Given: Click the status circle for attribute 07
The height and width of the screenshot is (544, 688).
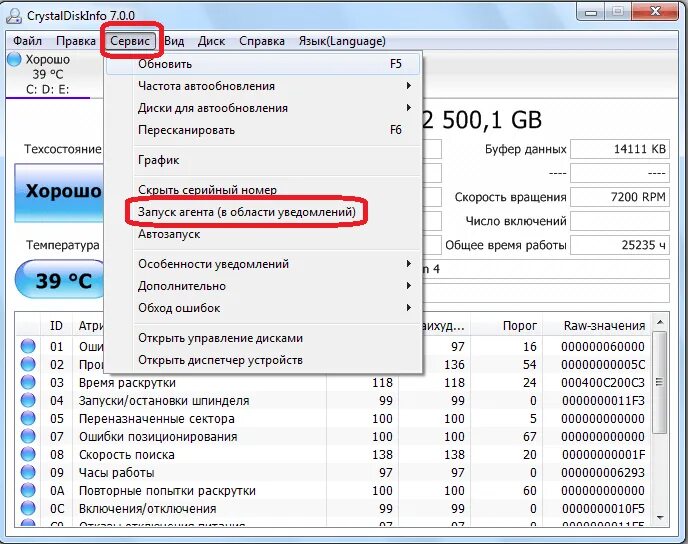Looking at the screenshot, I should pos(28,436).
